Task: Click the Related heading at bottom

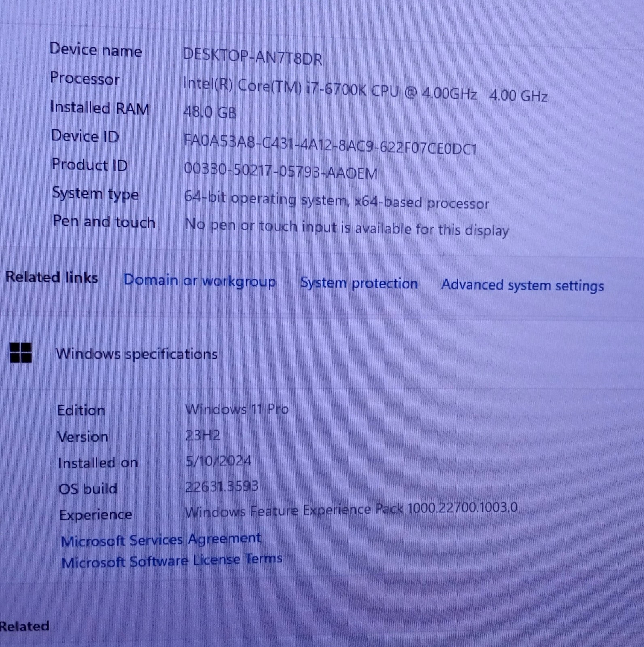Action: (x=25, y=626)
